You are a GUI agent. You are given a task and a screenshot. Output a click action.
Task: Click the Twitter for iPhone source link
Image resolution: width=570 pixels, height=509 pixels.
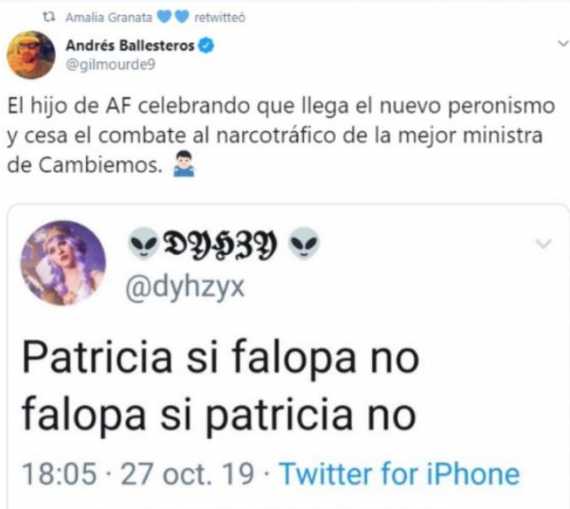coord(400,474)
